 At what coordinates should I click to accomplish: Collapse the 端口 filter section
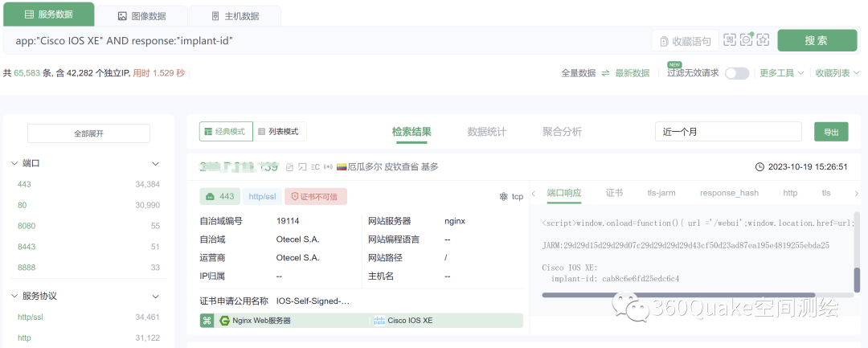(156, 164)
